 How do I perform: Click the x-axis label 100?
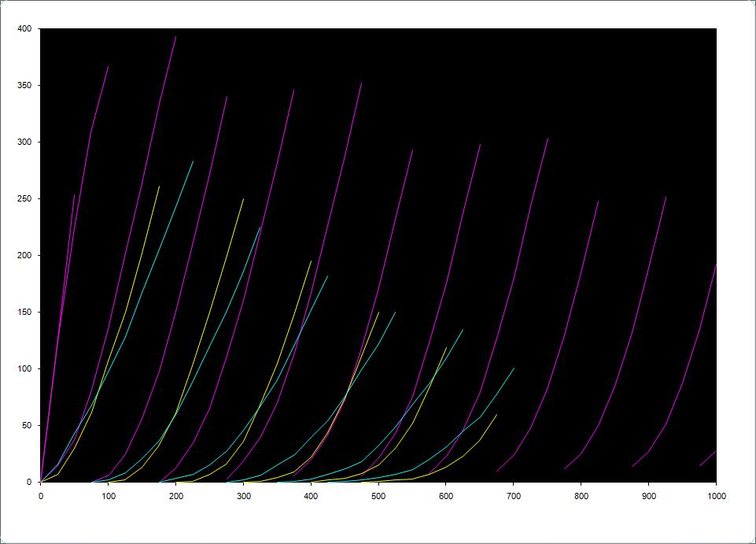[109, 496]
